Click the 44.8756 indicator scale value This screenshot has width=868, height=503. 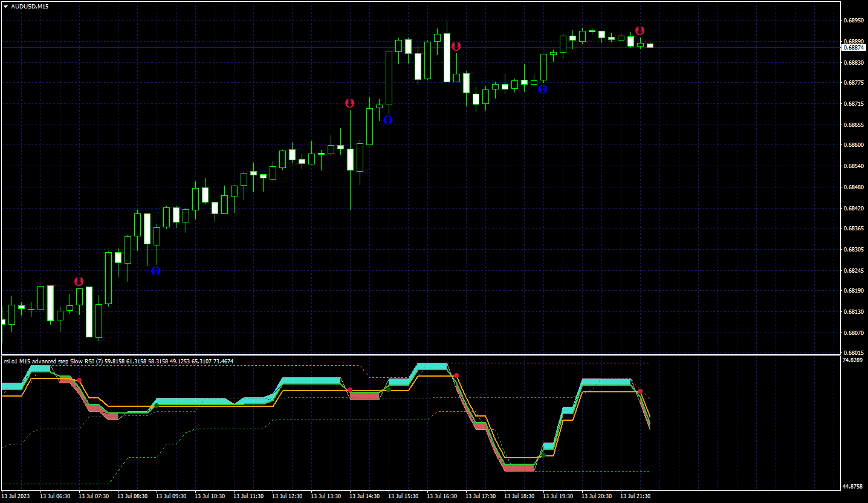852,487
